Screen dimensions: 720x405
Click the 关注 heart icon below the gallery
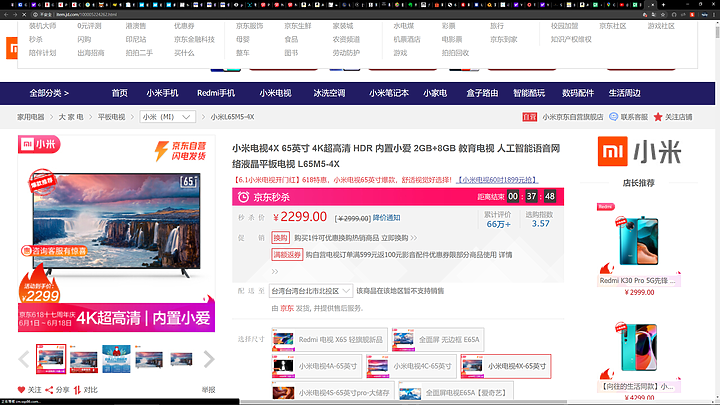pyautogui.click(x=21, y=389)
